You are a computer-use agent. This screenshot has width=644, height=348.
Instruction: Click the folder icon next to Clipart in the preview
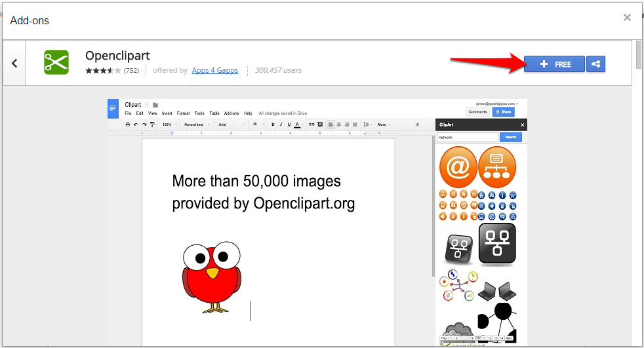(155, 105)
